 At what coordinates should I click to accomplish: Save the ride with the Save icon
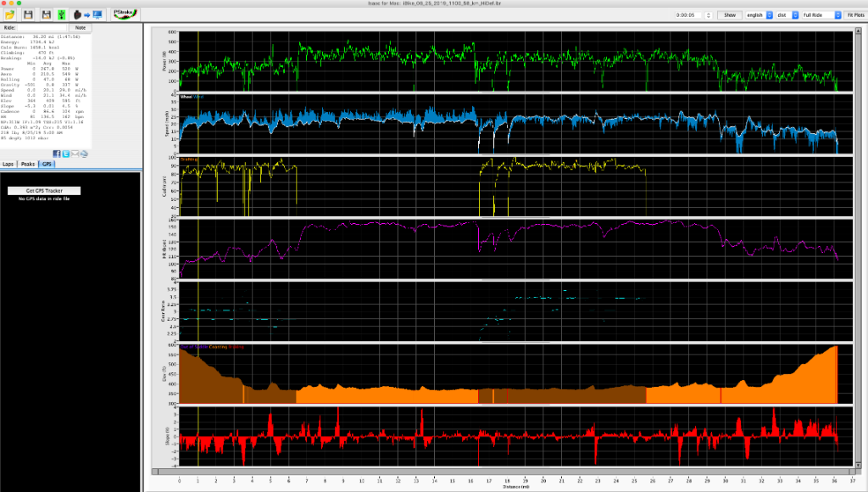pos(27,14)
